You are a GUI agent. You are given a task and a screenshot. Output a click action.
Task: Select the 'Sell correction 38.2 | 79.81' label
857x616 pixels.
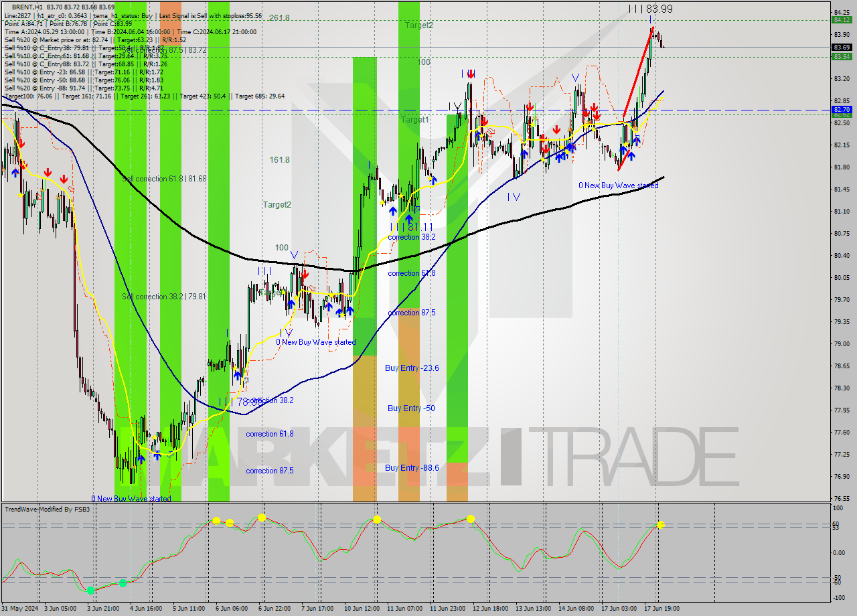(164, 297)
